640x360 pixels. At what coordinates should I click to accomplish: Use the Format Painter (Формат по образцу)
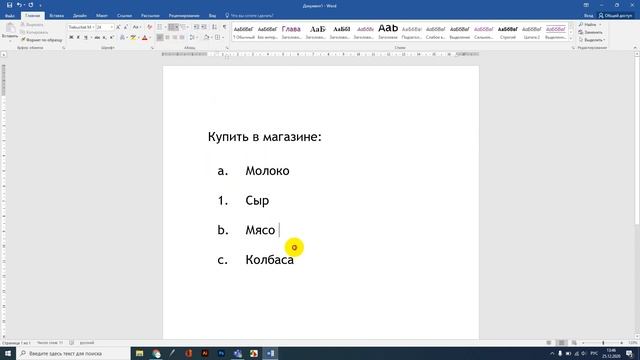click(41, 40)
